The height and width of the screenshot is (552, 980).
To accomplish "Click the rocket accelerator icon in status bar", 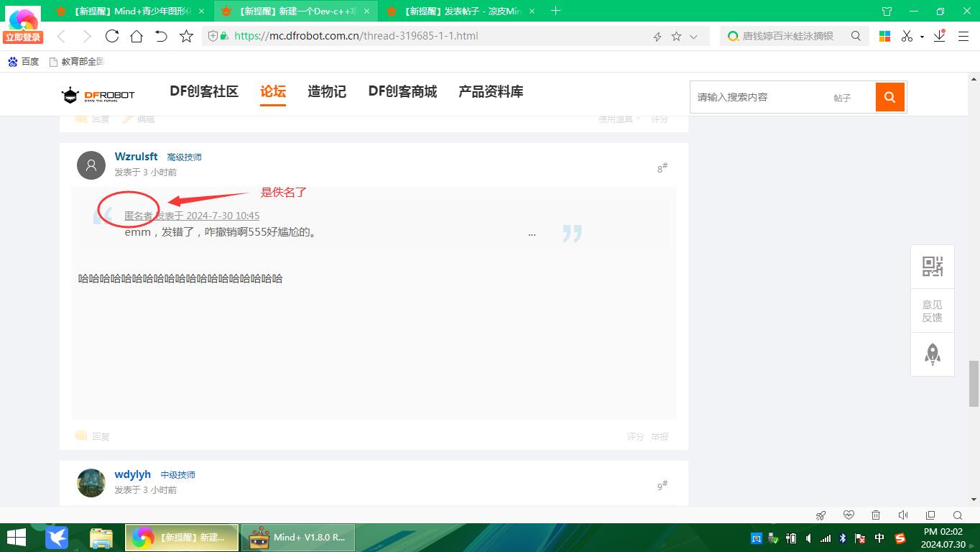I will point(821,515).
